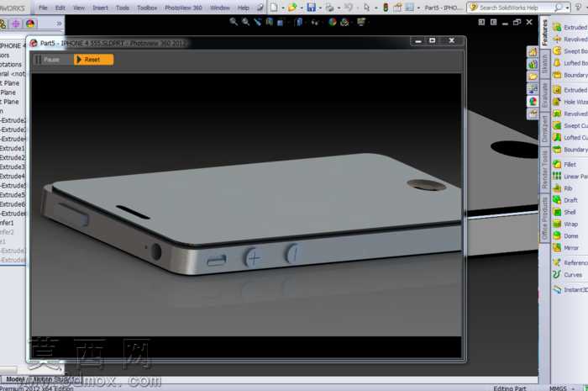This screenshot has width=588, height=391.
Task: Select Extrude3 in the feature tree
Action: point(13,166)
